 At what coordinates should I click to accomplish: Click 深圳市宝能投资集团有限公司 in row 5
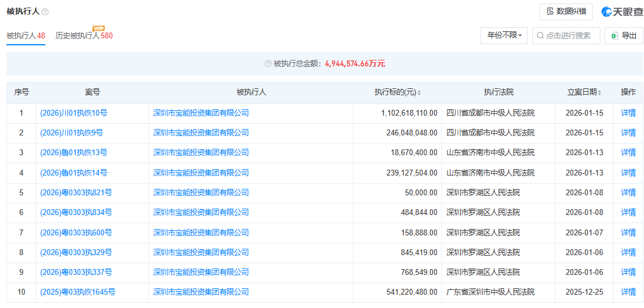coord(201,192)
